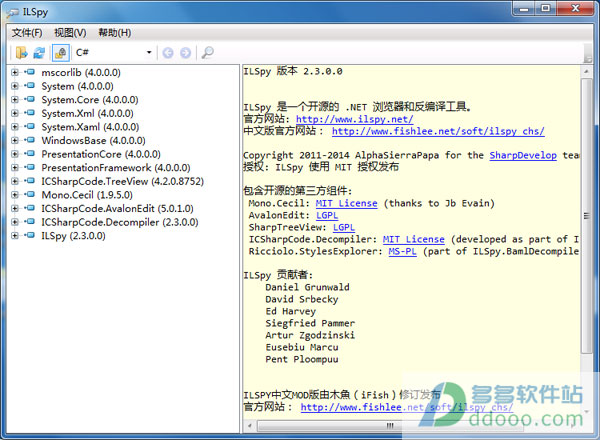Open the Search magnifier tool
The width and height of the screenshot is (600, 440).
(207, 52)
